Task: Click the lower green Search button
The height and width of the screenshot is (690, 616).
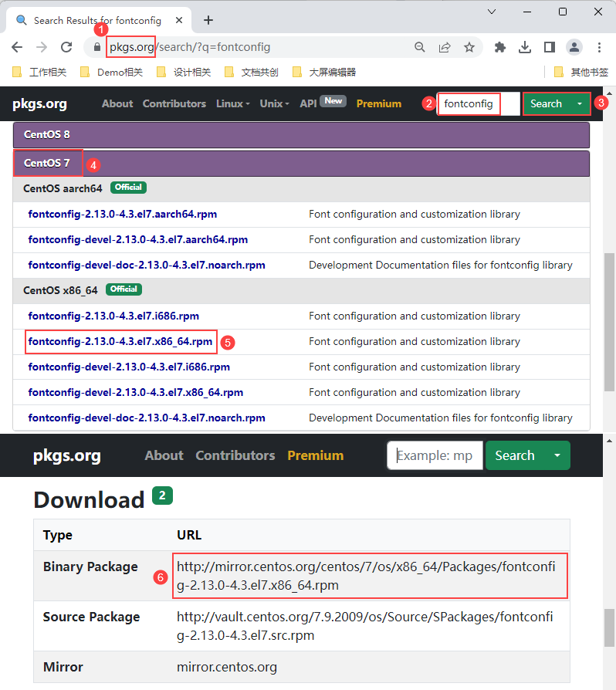Action: tap(515, 456)
